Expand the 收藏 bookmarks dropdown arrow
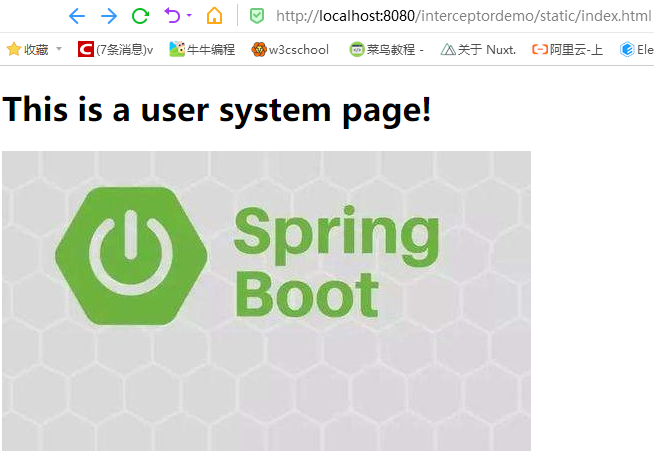 59,49
